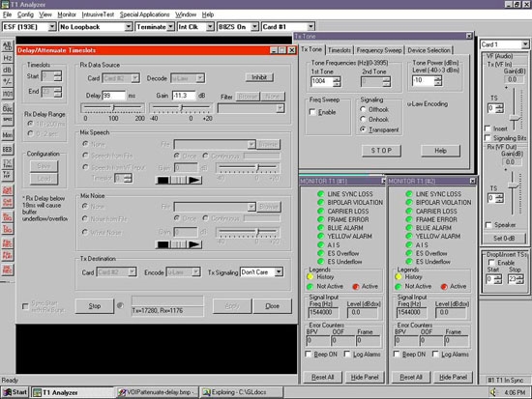
Task: Click the bottom red Rec sidebar icon
Action: pos(7,270)
